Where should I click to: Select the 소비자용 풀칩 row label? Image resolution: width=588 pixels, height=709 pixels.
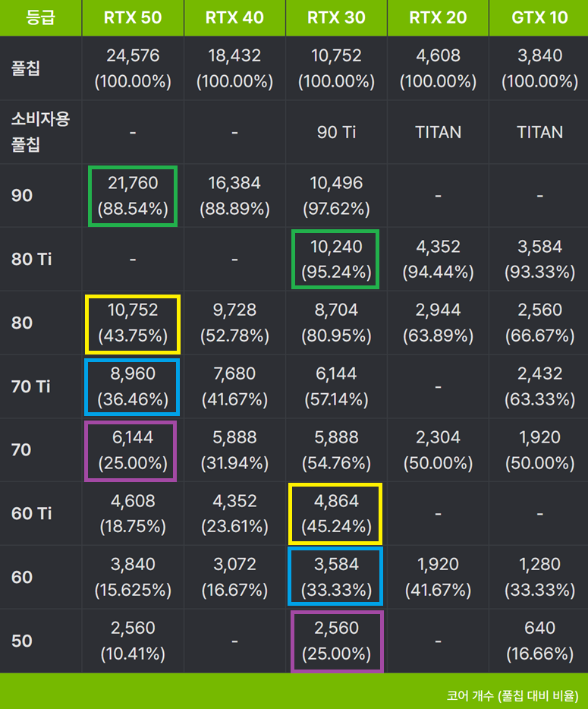(x=40, y=132)
